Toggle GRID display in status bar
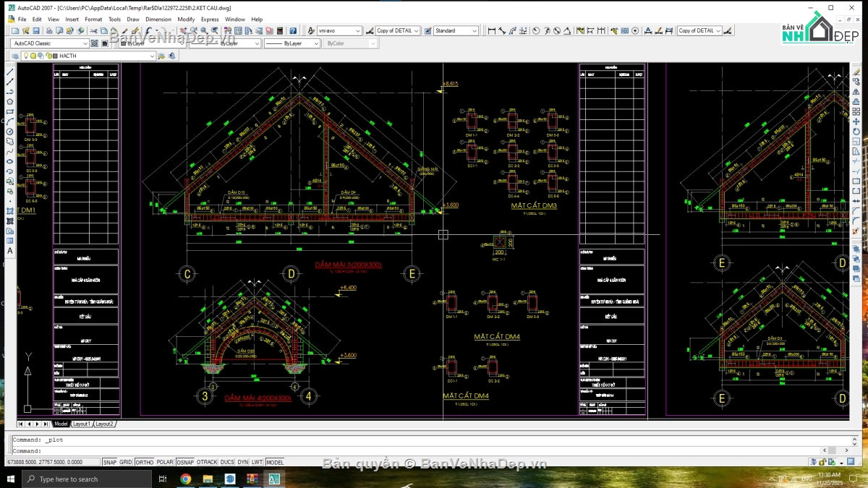 (126, 462)
